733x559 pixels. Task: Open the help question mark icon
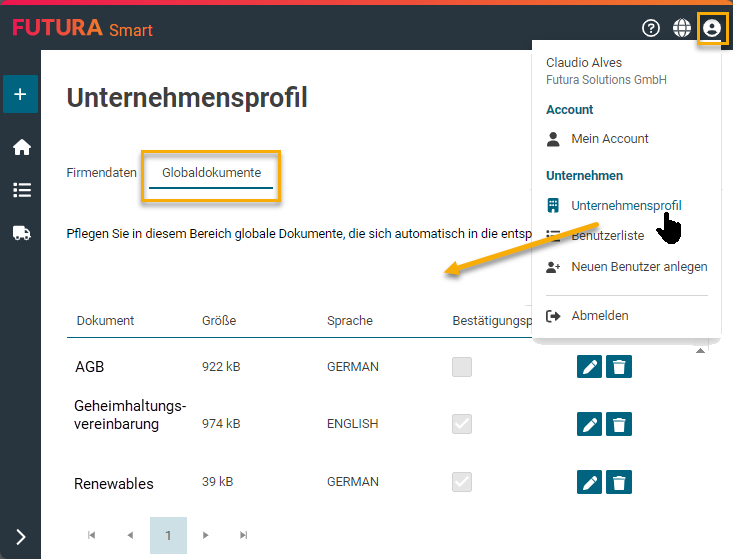(651, 28)
